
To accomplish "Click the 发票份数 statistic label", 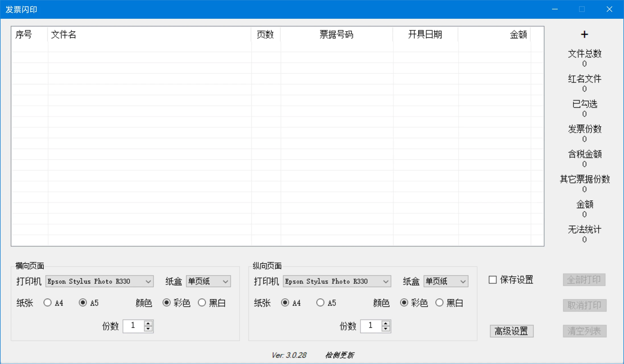I will click(585, 129).
